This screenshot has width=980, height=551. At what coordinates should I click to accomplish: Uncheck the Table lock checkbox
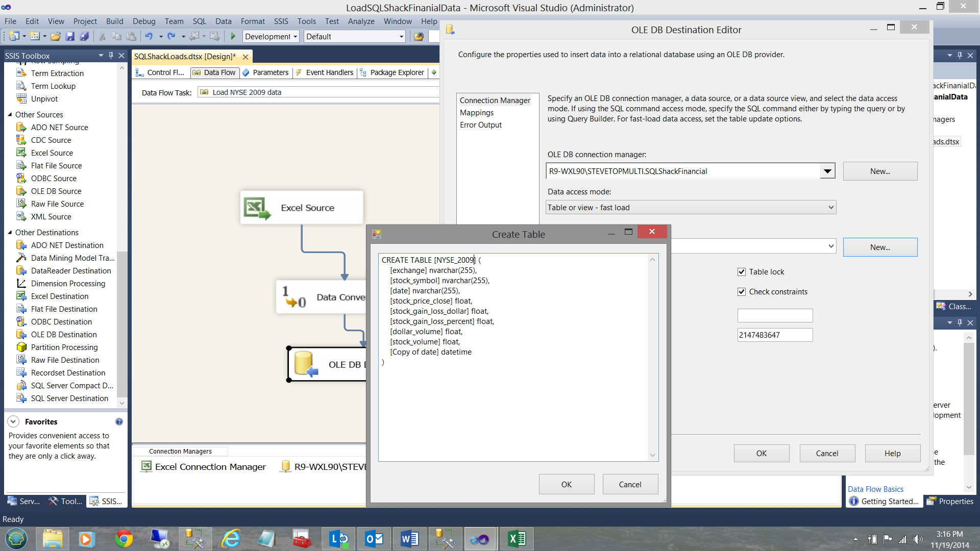click(x=742, y=272)
